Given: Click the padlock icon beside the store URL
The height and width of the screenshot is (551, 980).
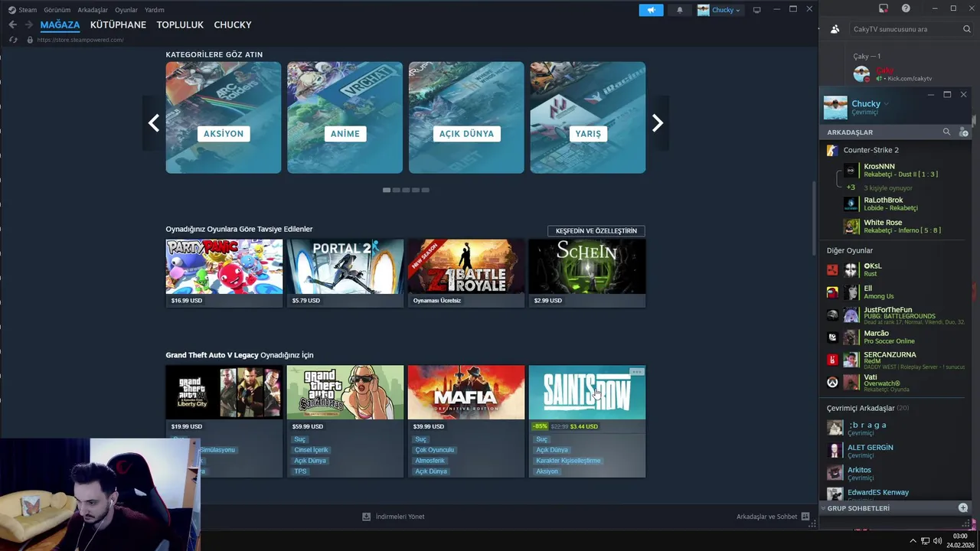Looking at the screenshot, I should pyautogui.click(x=30, y=40).
